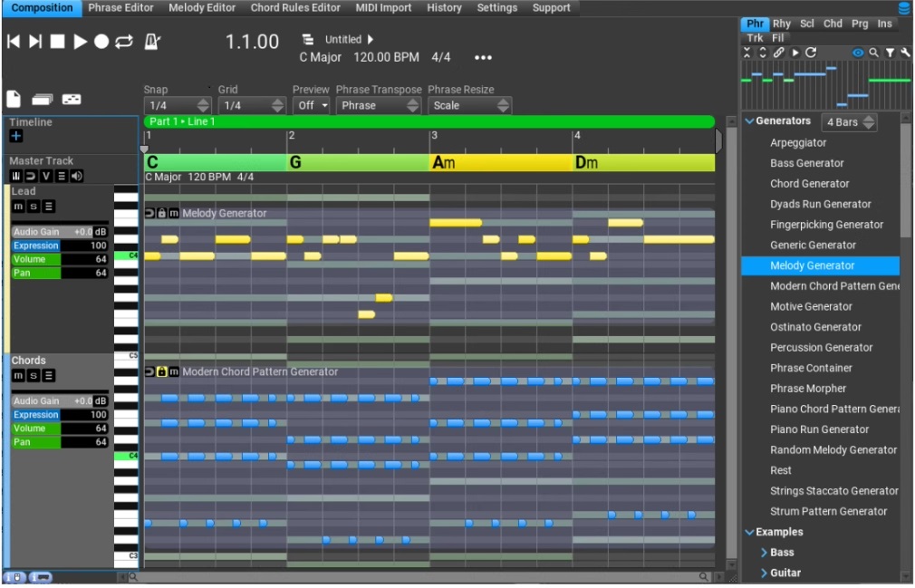Screen dimensions: 915x588
Task: Click the Lead track Volume slider
Action: [x=59, y=259]
